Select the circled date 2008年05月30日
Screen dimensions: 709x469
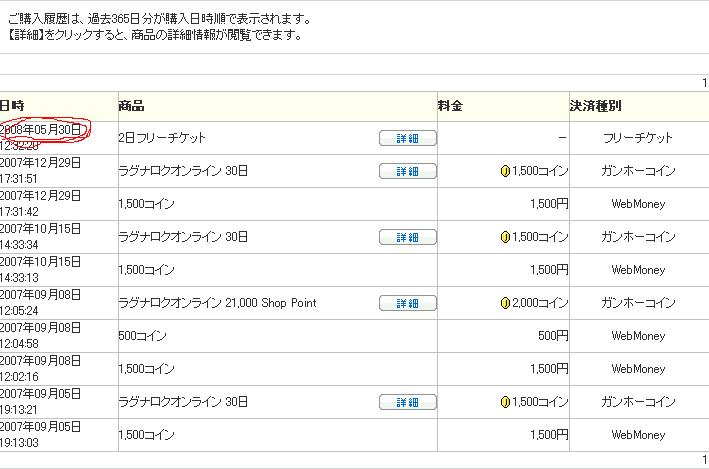point(42,130)
